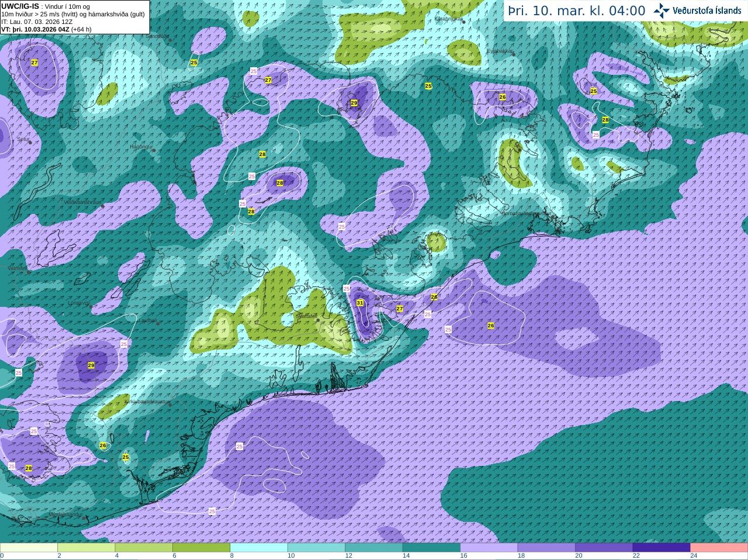Pick the 12–14 m/s teal legend swatch
The height and width of the screenshot is (560, 748).
pyautogui.click(x=374, y=548)
